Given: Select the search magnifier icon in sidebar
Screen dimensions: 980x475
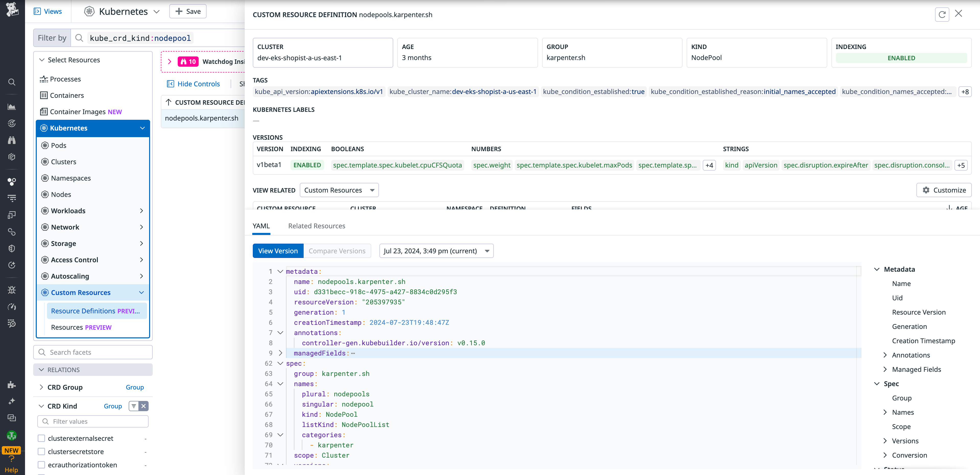Looking at the screenshot, I should 11,82.
